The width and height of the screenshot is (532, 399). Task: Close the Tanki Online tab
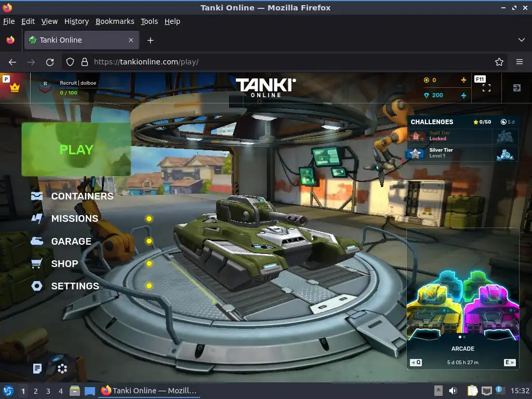pos(131,40)
